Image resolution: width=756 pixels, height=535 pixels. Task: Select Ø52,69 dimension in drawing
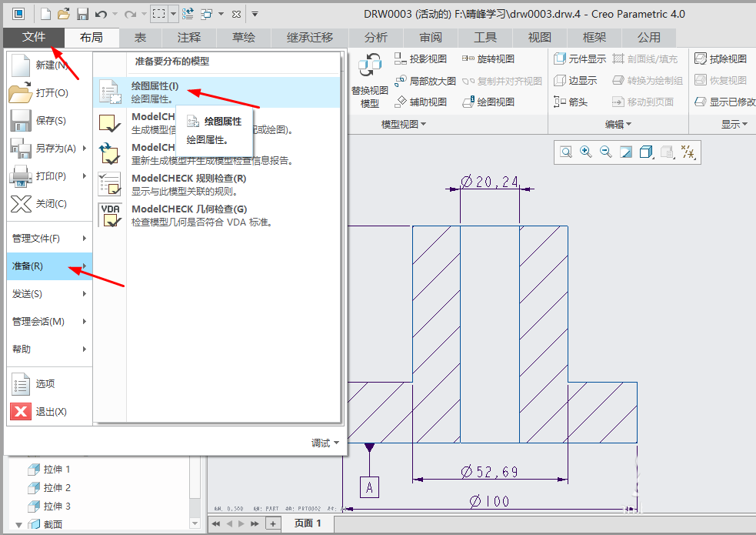click(489, 471)
